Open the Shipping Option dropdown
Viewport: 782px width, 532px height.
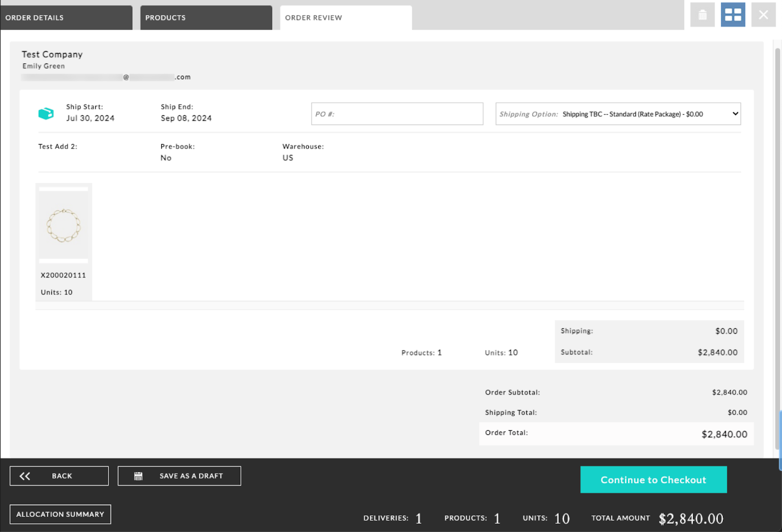click(617, 114)
